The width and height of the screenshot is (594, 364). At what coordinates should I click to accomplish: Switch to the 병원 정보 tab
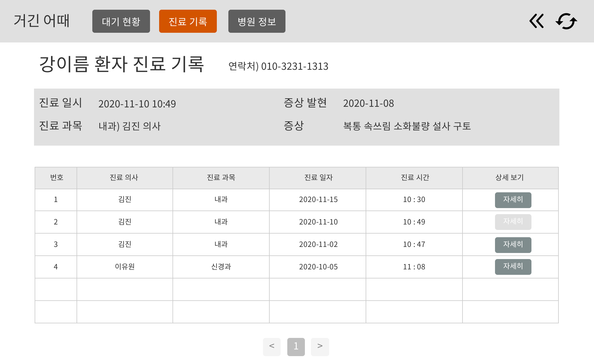[257, 21]
